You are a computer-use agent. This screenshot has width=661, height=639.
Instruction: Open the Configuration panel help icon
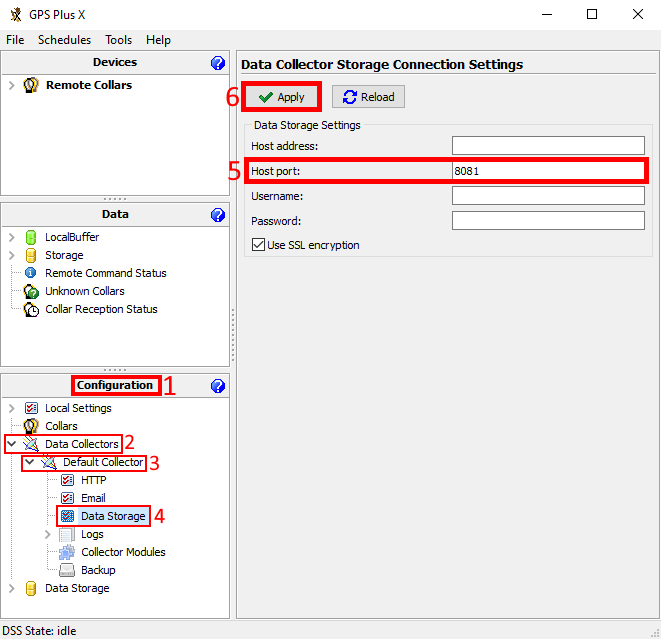(218, 386)
